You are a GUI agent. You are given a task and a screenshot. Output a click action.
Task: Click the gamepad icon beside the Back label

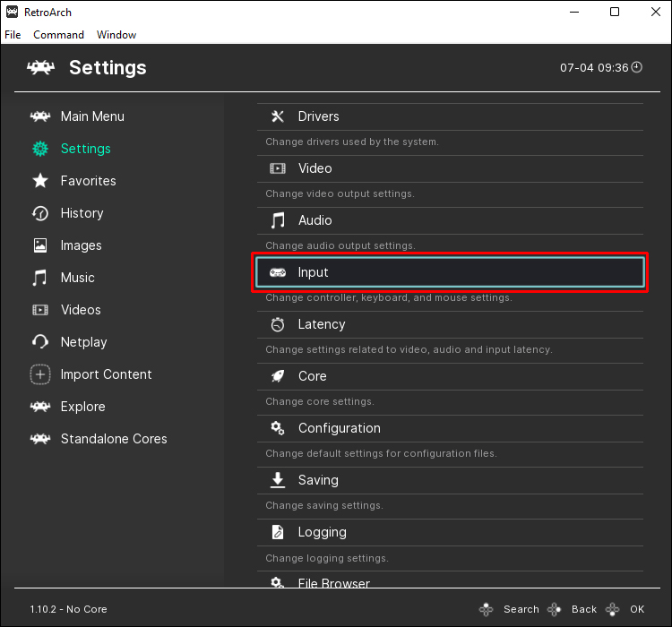coord(554,609)
